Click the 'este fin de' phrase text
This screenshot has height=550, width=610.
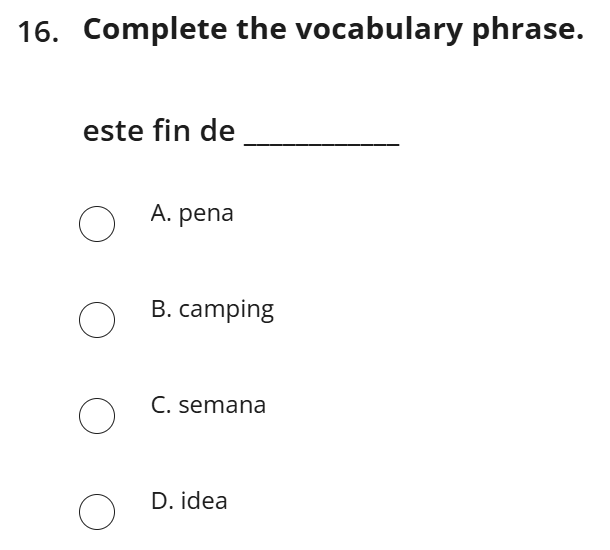click(x=159, y=131)
